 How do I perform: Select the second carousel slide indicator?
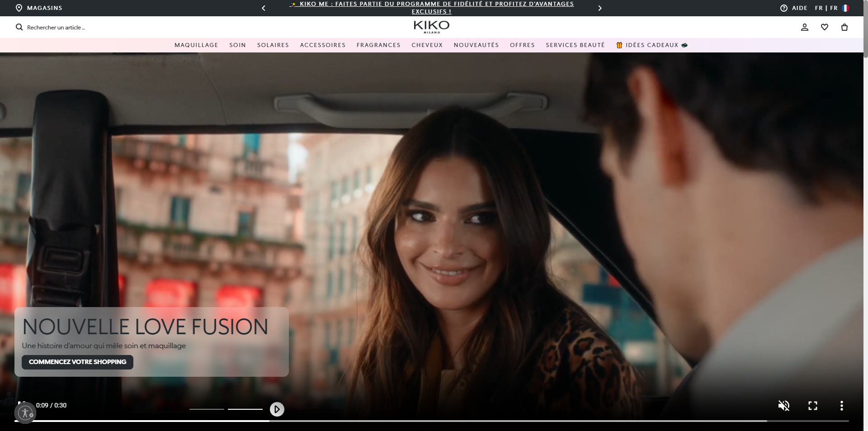tap(245, 409)
